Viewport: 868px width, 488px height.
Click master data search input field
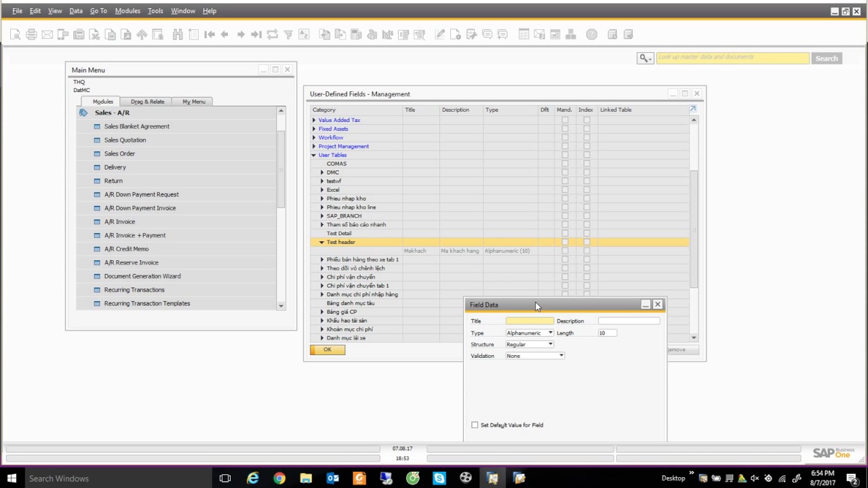732,58
